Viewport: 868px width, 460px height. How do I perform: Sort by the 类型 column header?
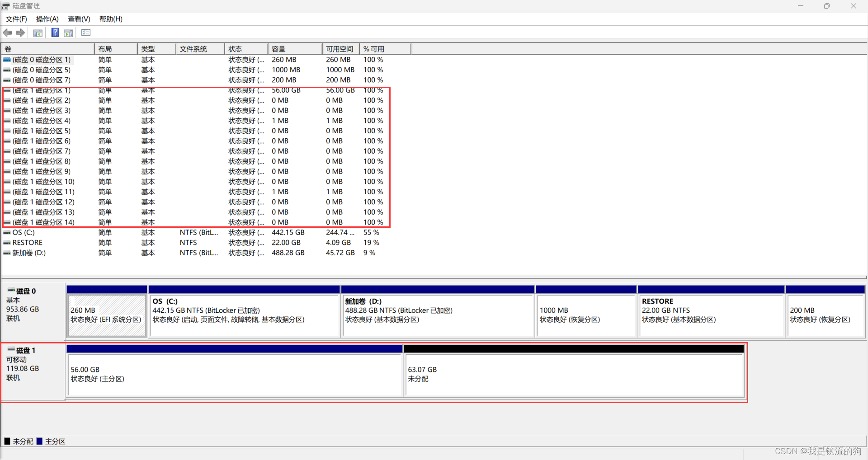(x=156, y=49)
